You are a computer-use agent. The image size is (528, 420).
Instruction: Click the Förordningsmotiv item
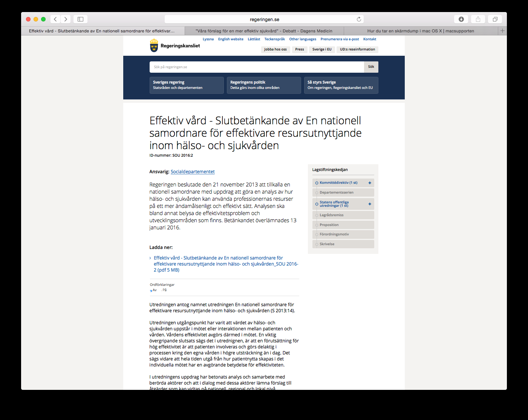click(343, 234)
